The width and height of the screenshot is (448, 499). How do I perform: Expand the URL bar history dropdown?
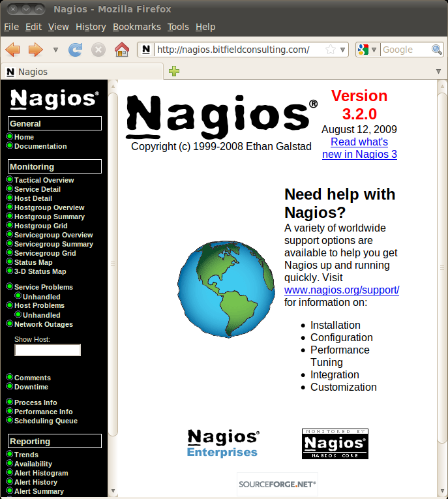(343, 50)
